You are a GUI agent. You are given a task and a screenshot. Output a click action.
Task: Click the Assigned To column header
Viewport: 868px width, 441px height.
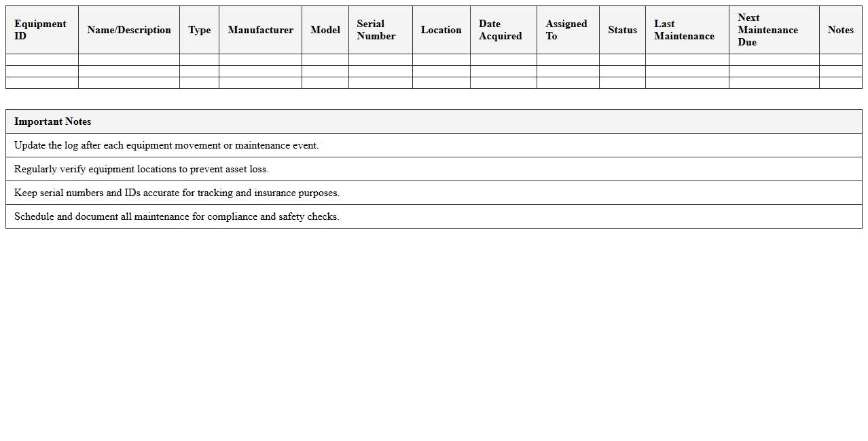coord(567,30)
